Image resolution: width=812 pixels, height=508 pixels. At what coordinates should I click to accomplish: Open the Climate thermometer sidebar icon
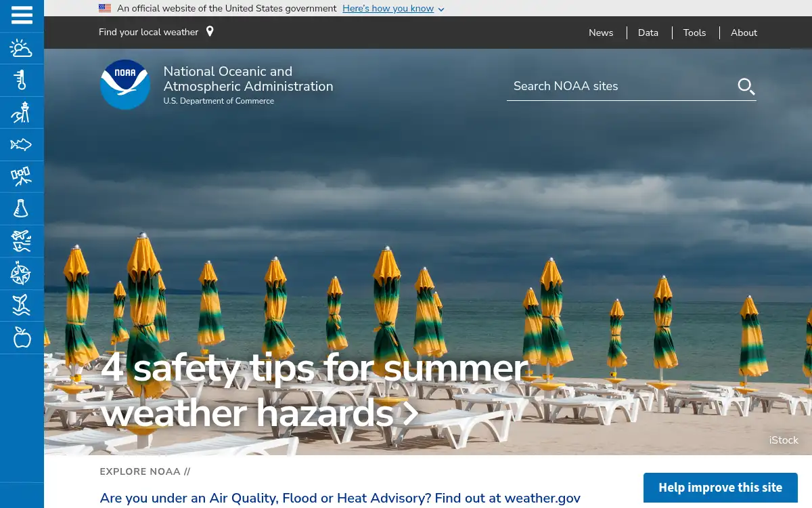pyautogui.click(x=22, y=80)
